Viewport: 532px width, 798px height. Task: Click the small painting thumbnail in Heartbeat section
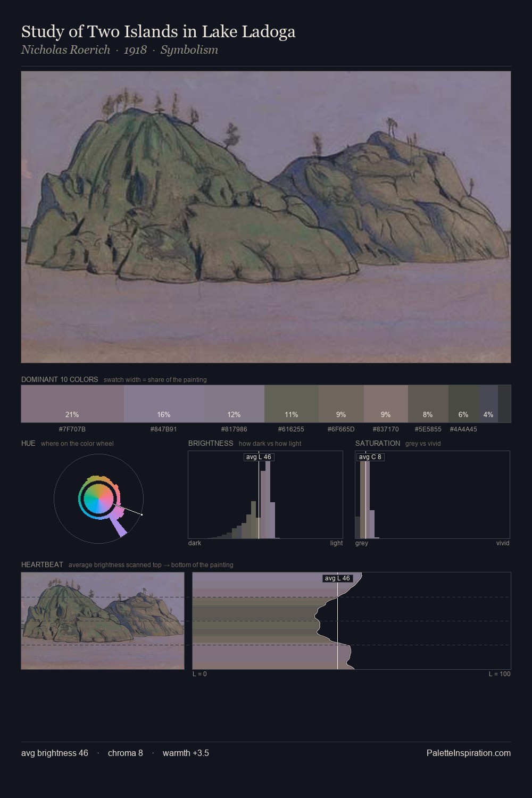coord(103,621)
